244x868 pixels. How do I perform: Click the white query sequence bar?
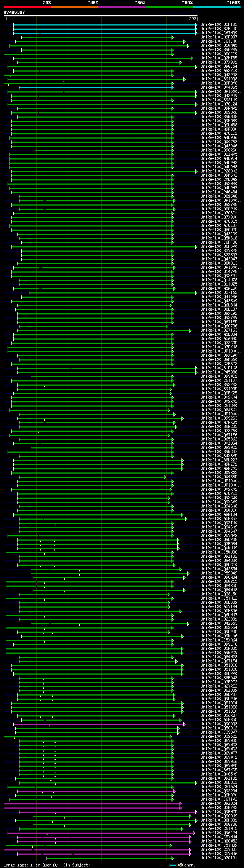100,16
